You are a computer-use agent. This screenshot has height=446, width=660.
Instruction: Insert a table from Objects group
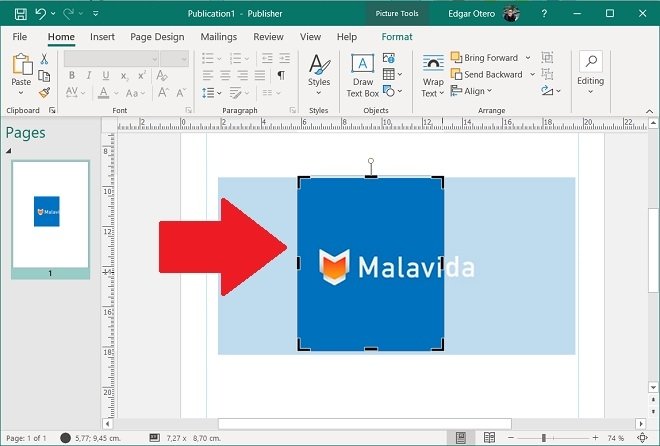point(392,74)
